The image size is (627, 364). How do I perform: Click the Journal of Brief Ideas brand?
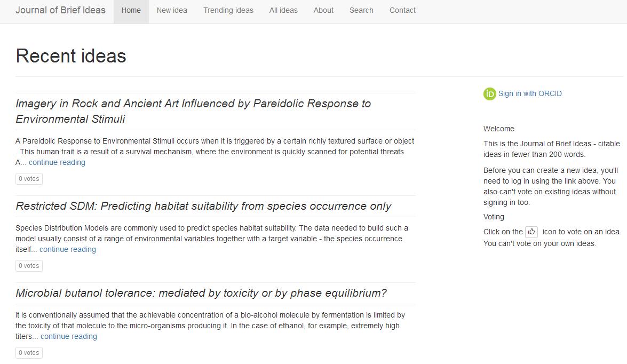click(60, 10)
